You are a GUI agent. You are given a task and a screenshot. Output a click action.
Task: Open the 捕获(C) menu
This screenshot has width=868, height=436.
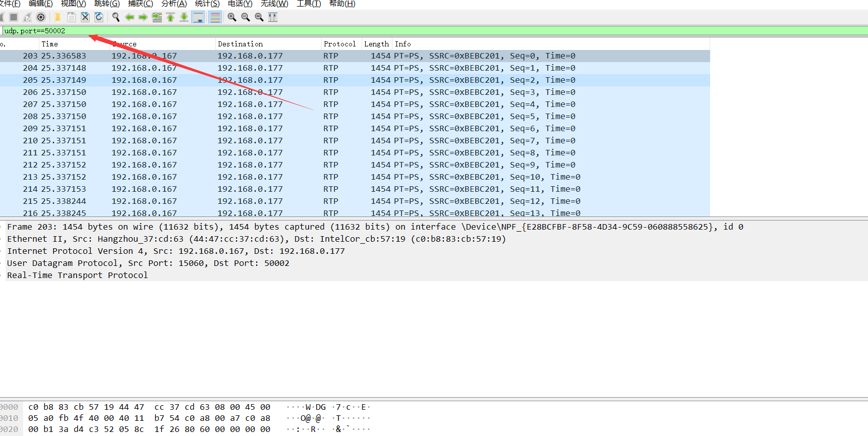(x=141, y=4)
